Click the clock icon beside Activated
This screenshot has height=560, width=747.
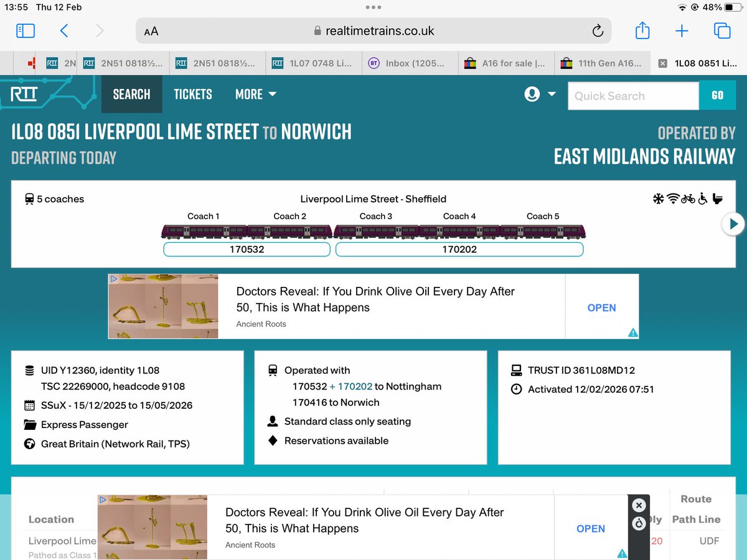[516, 390]
